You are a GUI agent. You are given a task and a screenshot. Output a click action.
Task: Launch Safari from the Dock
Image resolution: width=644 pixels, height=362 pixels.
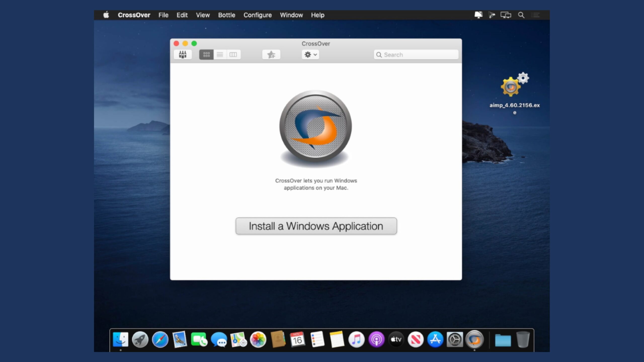tap(160, 339)
